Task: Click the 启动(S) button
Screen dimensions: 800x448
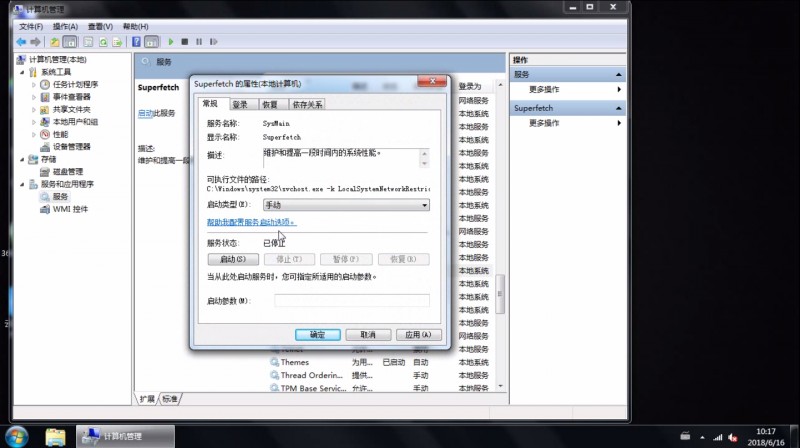Action: click(233, 259)
